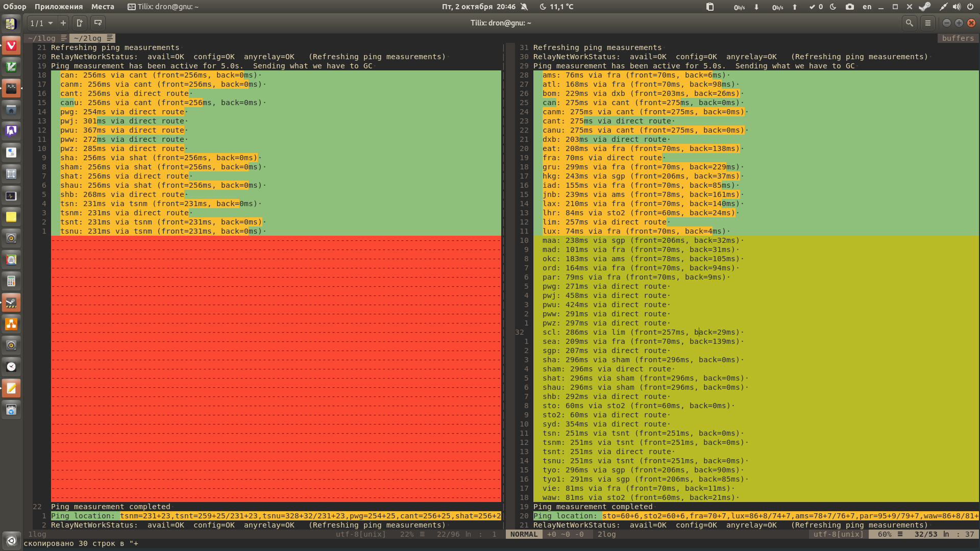Click the Обзор activities button
Viewport: 980px width, 551px height.
point(15,7)
